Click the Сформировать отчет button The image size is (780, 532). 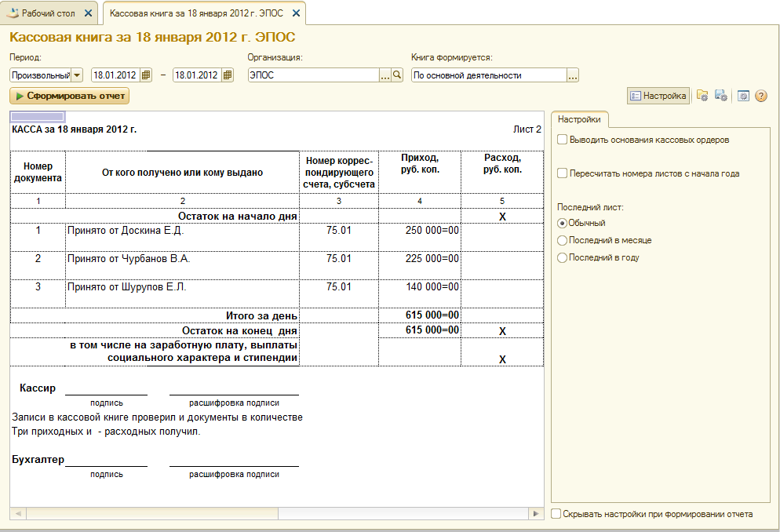coord(69,96)
